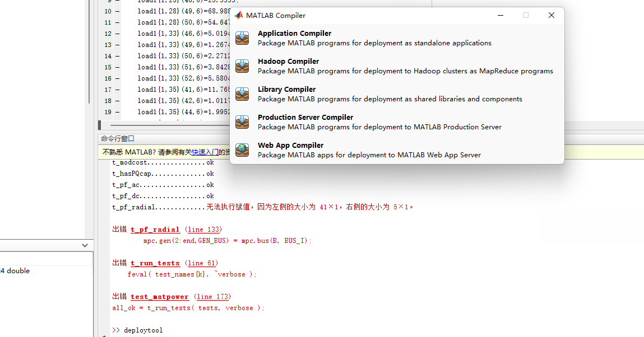
Task: Click the 命令行窗口 panel title
Action: [x=118, y=139]
